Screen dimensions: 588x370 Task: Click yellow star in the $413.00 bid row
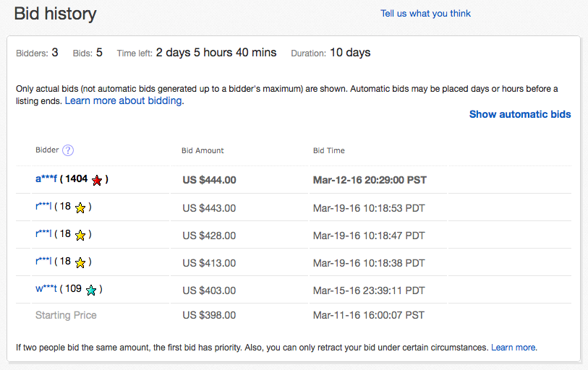coord(80,262)
